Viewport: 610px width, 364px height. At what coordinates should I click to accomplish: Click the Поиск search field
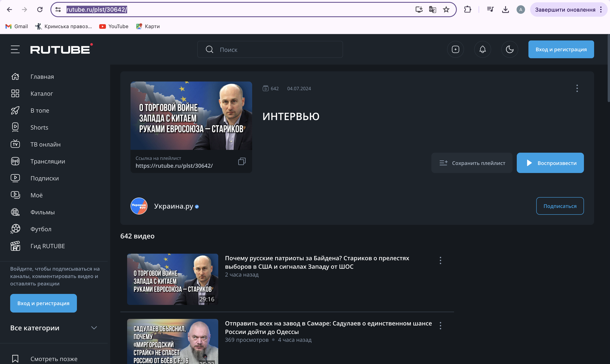pyautogui.click(x=270, y=50)
